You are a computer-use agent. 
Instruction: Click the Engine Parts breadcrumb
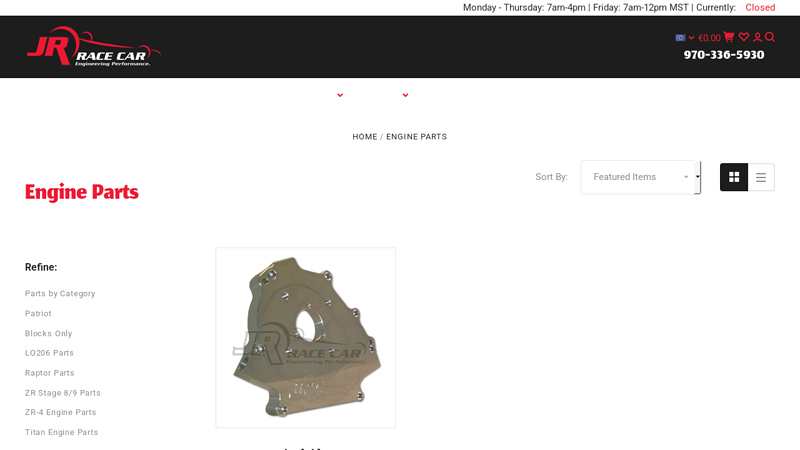(416, 137)
